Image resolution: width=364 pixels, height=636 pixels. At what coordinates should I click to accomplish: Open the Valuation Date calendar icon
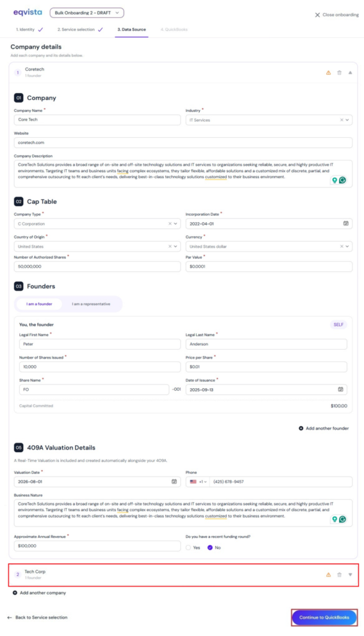[x=174, y=481]
